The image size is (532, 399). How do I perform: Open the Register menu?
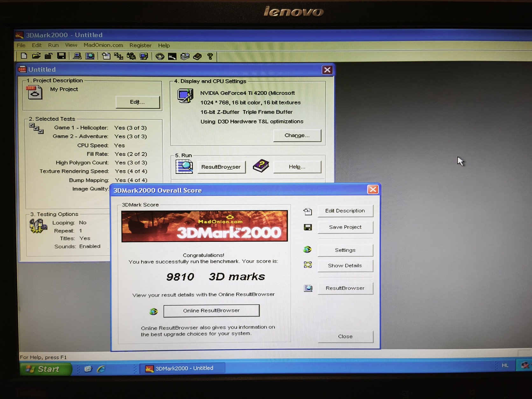pyautogui.click(x=140, y=45)
